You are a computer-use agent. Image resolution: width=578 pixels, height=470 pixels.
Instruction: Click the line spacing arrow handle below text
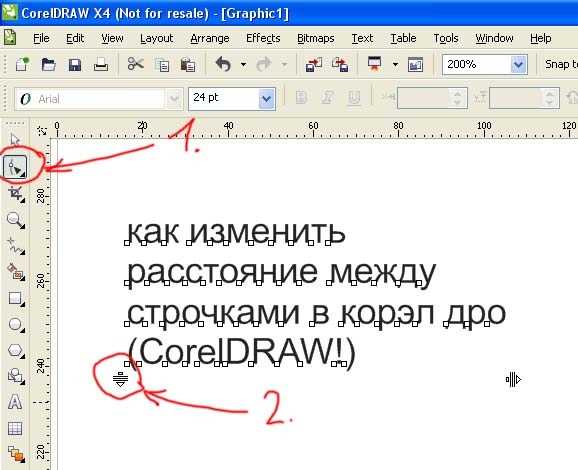(121, 379)
